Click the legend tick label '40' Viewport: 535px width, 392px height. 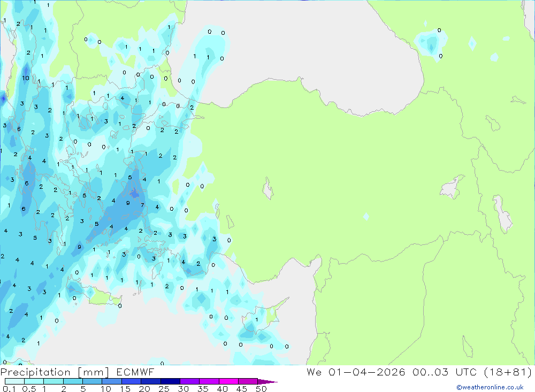[223, 389]
